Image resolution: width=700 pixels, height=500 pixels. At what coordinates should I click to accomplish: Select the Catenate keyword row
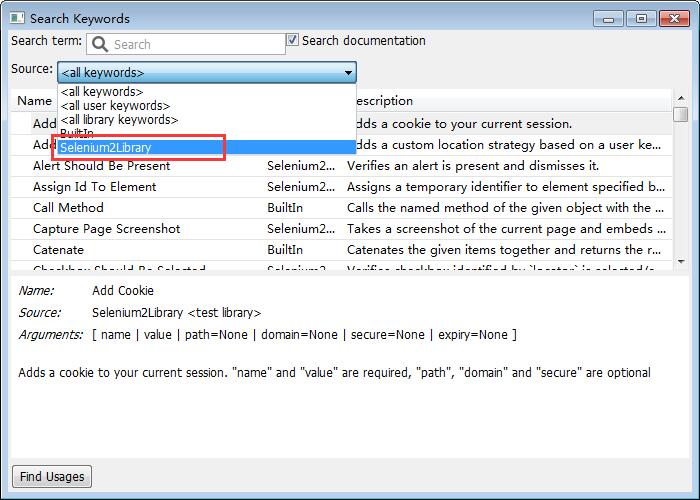pyautogui.click(x=341, y=250)
